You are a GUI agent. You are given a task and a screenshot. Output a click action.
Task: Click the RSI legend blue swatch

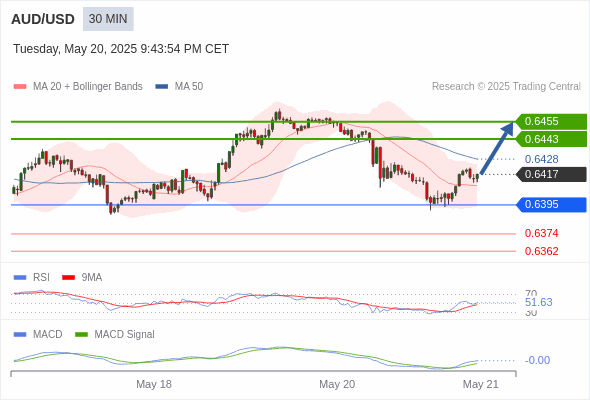click(x=20, y=278)
